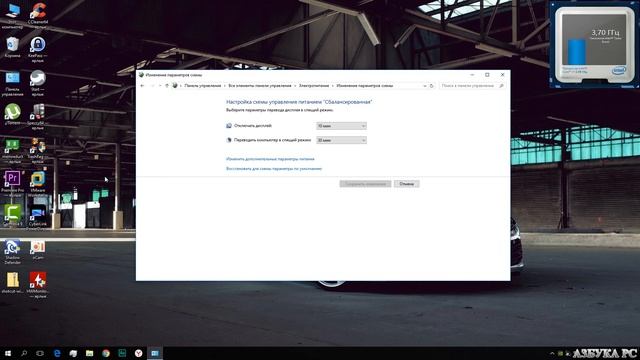This screenshot has width=640, height=360.
Task: Launch the KeePass desktop shortcut
Action: 38,49
